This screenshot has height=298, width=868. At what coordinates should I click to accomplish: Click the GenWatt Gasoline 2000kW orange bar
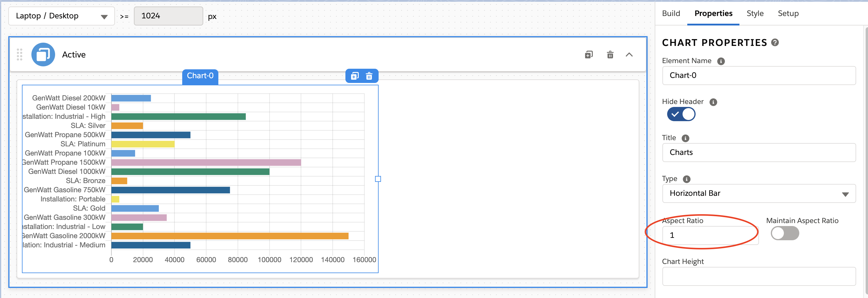click(230, 236)
